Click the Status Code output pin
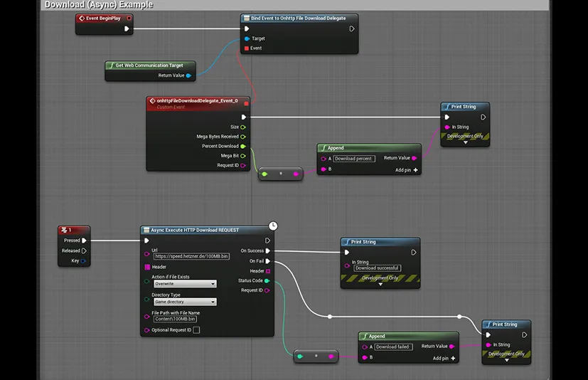This screenshot has height=380, width=588. pyautogui.click(x=267, y=280)
